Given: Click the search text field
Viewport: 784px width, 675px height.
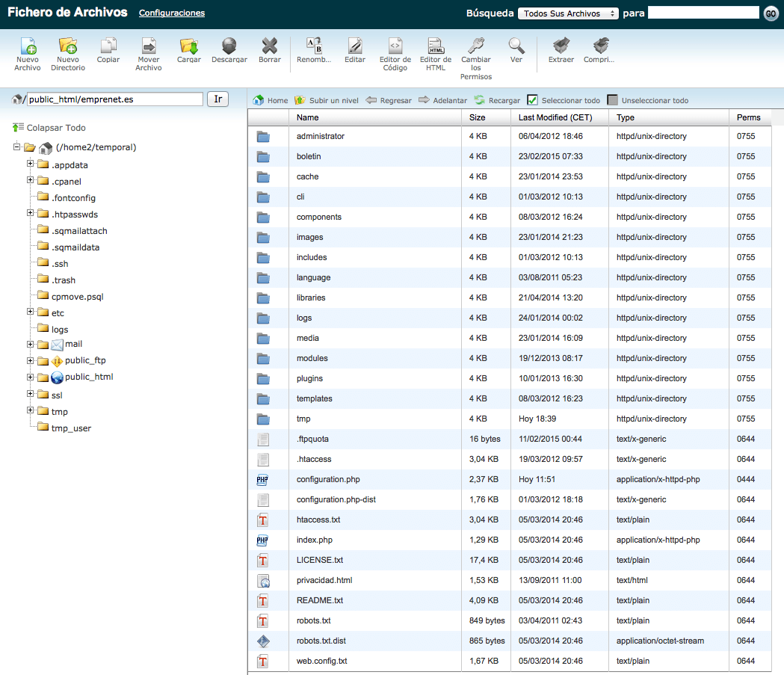Looking at the screenshot, I should (x=703, y=13).
